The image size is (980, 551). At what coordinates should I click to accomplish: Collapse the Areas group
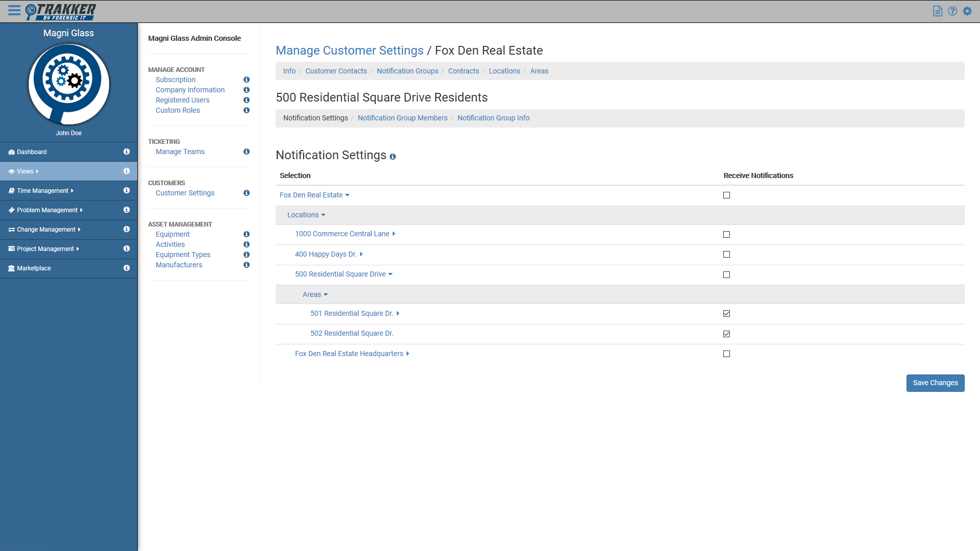pos(315,294)
